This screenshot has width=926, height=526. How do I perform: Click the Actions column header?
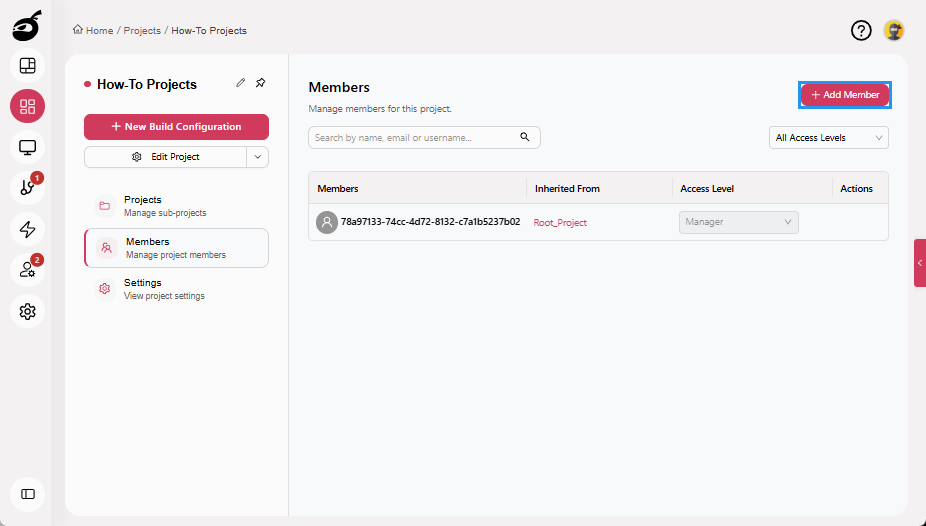(856, 189)
